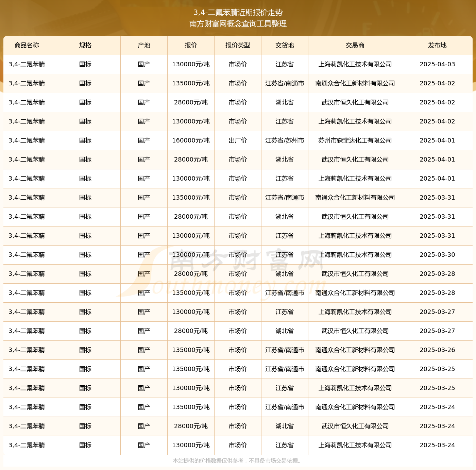Click '武汉市恒久化工有限公司' in the 2025-03-24 row
Screen dimensions: 476x470
355,426
